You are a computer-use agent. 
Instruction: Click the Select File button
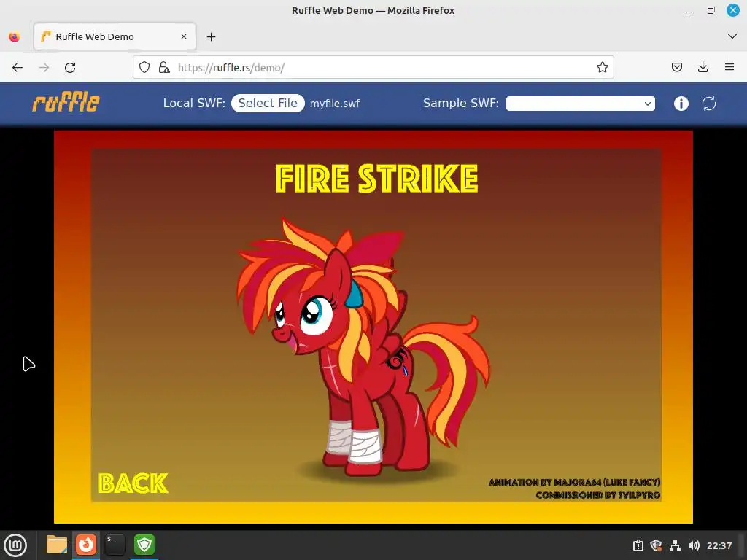click(x=268, y=104)
